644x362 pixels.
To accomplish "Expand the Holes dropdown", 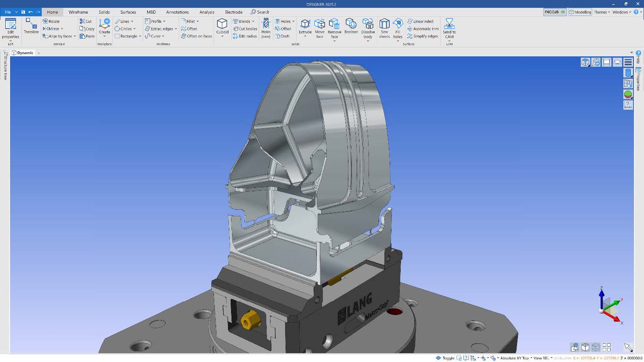I will [293, 21].
